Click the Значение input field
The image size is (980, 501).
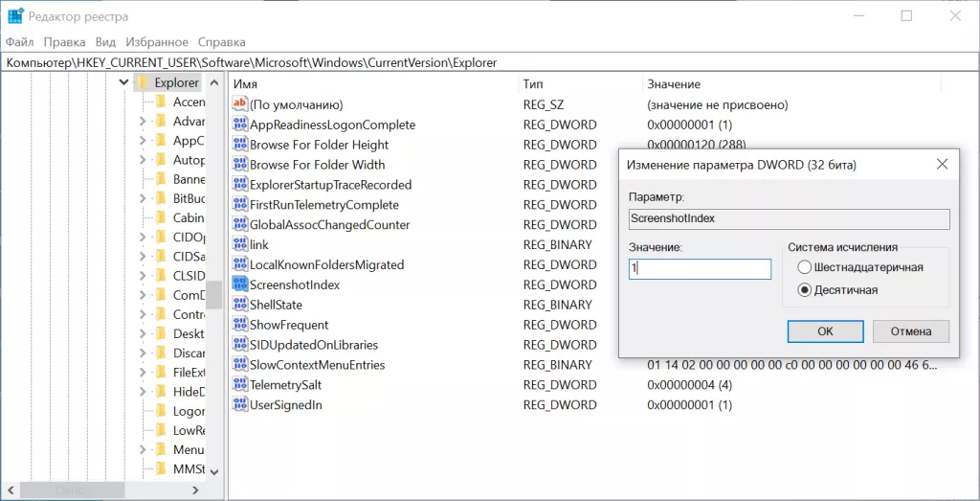coord(699,269)
